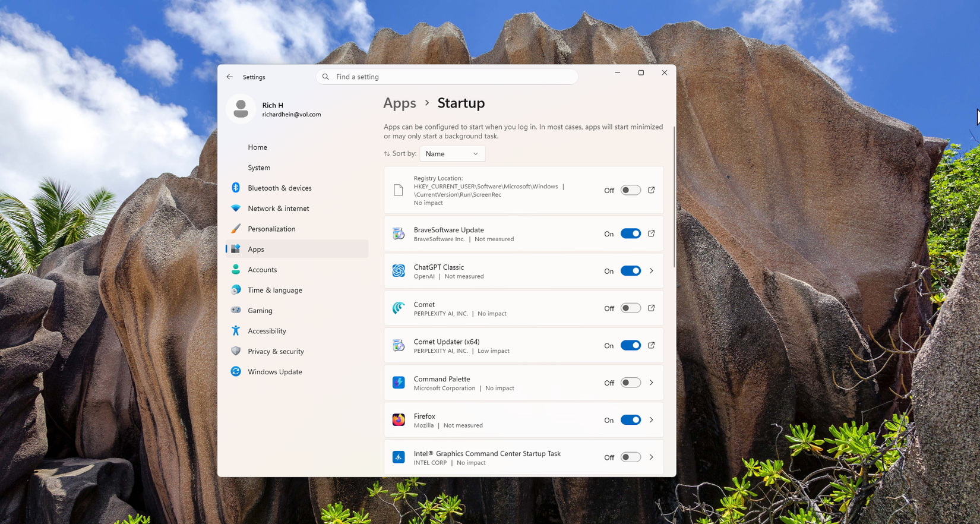This screenshot has height=524, width=980.
Task: Open the Sort by Name dropdown
Action: click(x=453, y=154)
